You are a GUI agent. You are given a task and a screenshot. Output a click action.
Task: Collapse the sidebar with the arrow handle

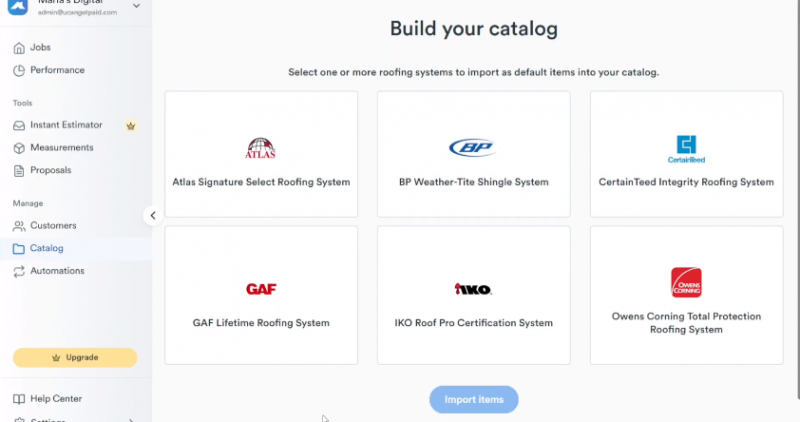tap(152, 215)
